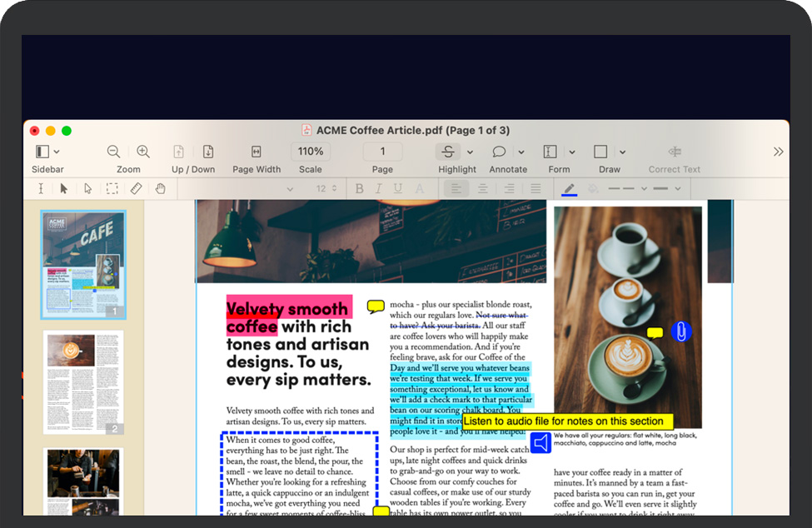Select the page 2 thumbnail
The width and height of the screenshot is (812, 528).
pos(82,381)
